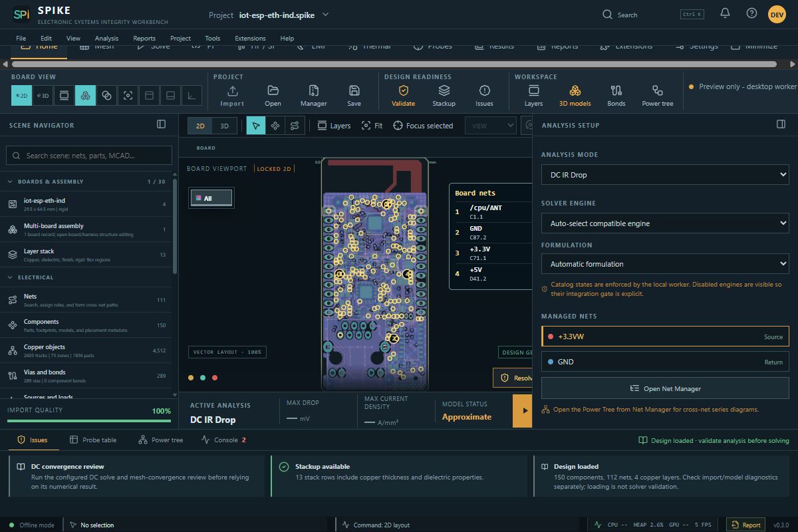Select the route path tool in viewport toolbar
Image resolution: width=798 pixels, height=532 pixels.
click(x=294, y=125)
